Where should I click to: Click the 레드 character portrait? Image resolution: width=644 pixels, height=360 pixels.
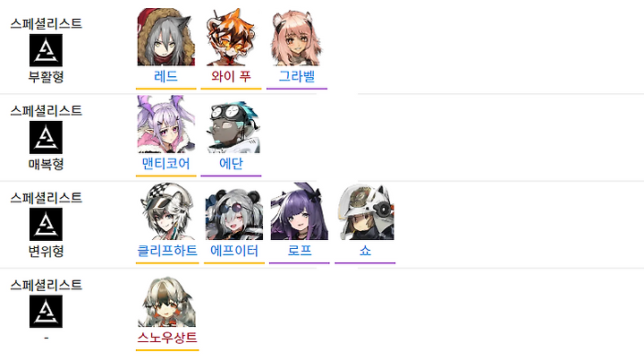(166, 37)
